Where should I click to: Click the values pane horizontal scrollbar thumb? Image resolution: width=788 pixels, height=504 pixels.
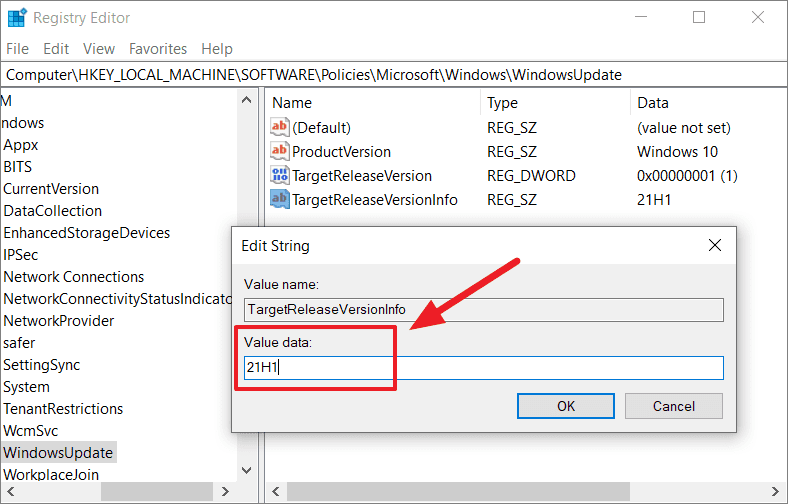point(458,491)
